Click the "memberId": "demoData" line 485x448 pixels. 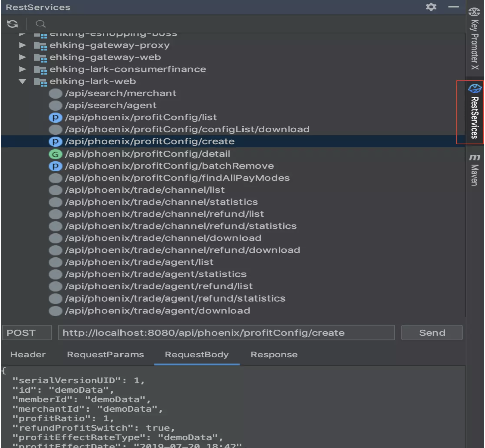click(x=81, y=400)
